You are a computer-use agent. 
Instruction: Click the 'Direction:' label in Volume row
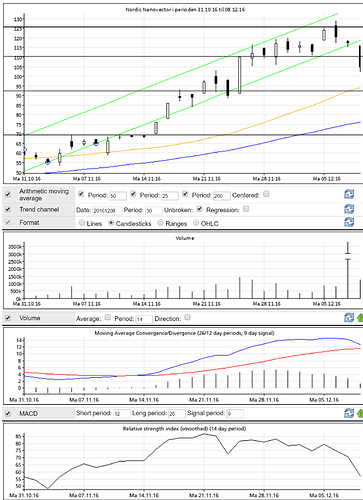click(x=168, y=319)
